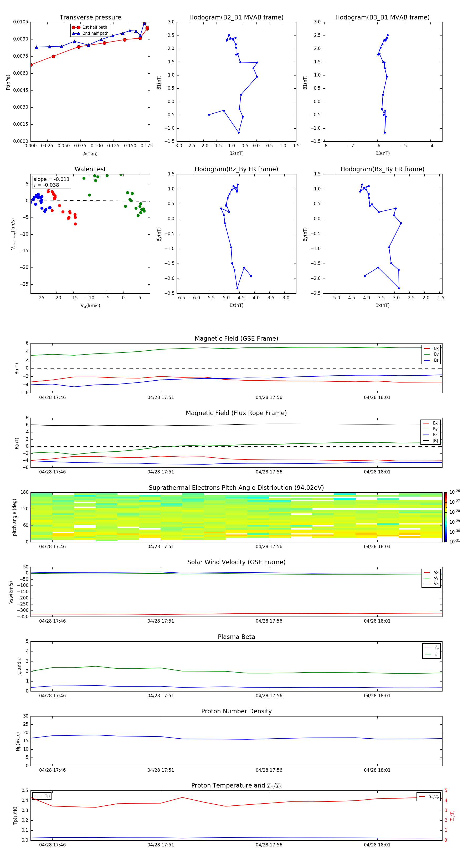This screenshot has height=868, width=473.
Task: Click 'Bx(nT)' x-axis label
Action: click(382, 305)
